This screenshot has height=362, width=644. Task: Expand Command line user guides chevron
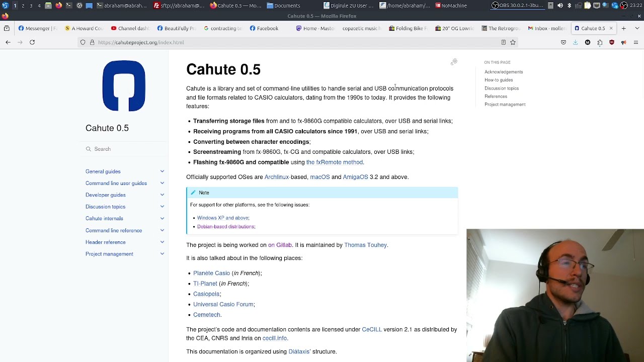162,183
